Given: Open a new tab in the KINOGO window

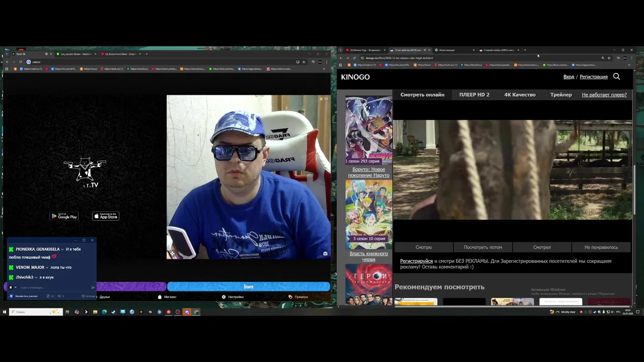Looking at the screenshot, I should pyautogui.click(x=525, y=50).
